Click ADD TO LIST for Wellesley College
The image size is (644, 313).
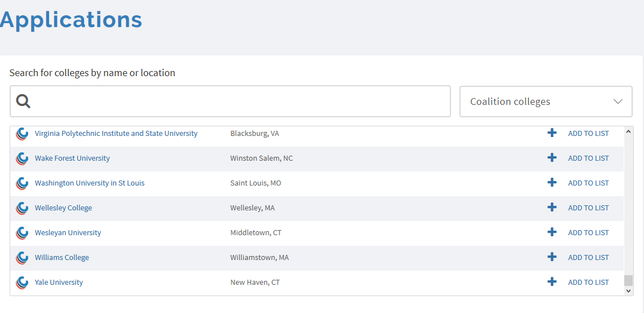point(589,208)
